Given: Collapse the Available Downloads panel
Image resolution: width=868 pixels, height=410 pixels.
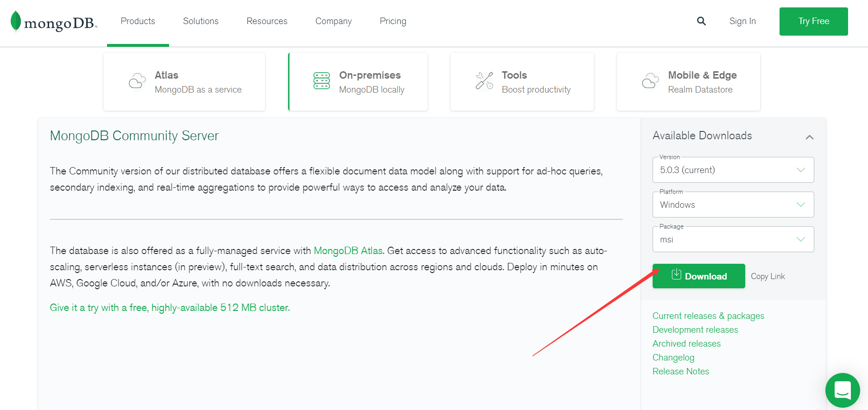Looking at the screenshot, I should point(810,137).
